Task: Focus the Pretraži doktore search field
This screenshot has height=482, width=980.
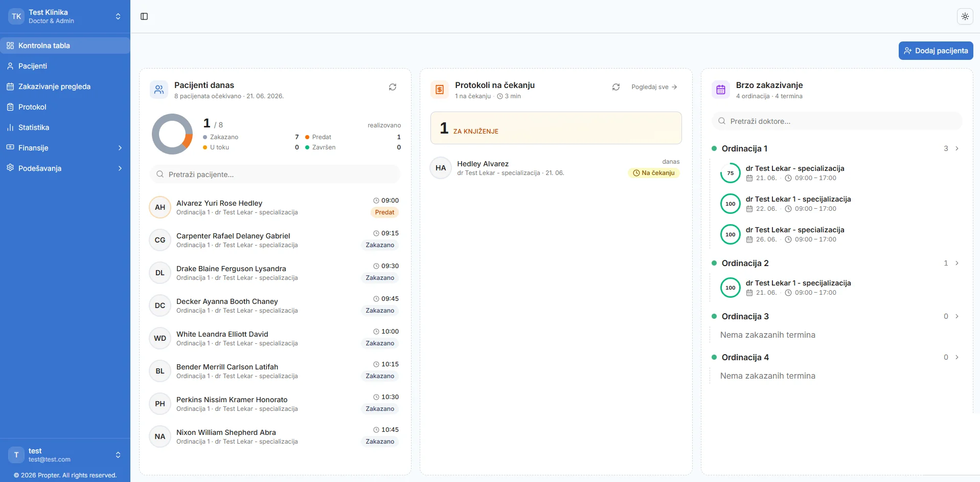Action: click(x=837, y=121)
